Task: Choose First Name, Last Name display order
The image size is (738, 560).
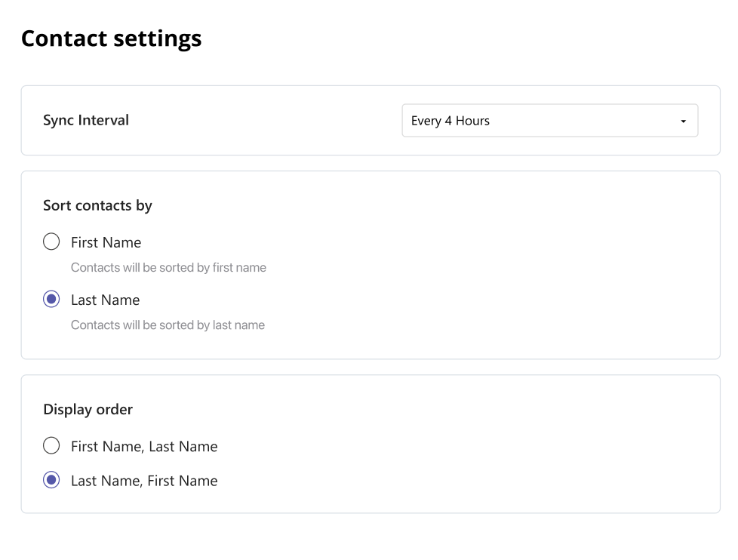Action: 51,445
